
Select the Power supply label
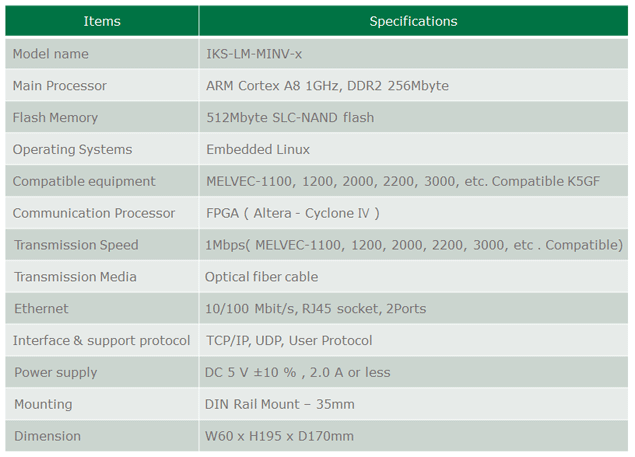[x=56, y=373]
